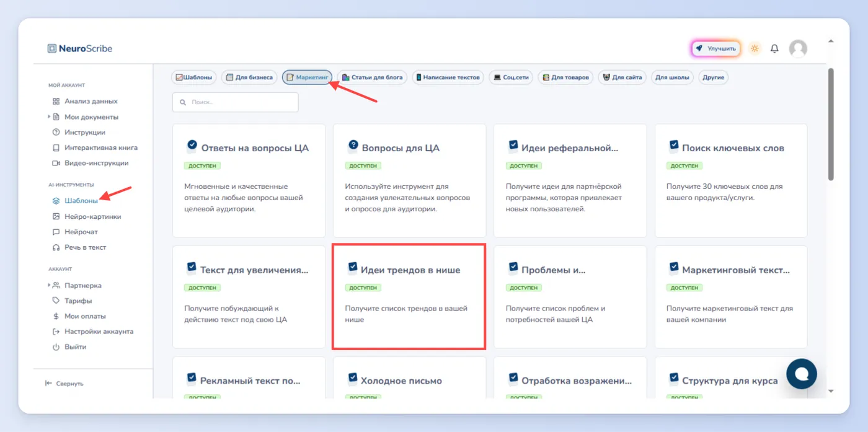The image size is (868, 432).
Task: Select the Для сайта category tab
Action: 622,77
